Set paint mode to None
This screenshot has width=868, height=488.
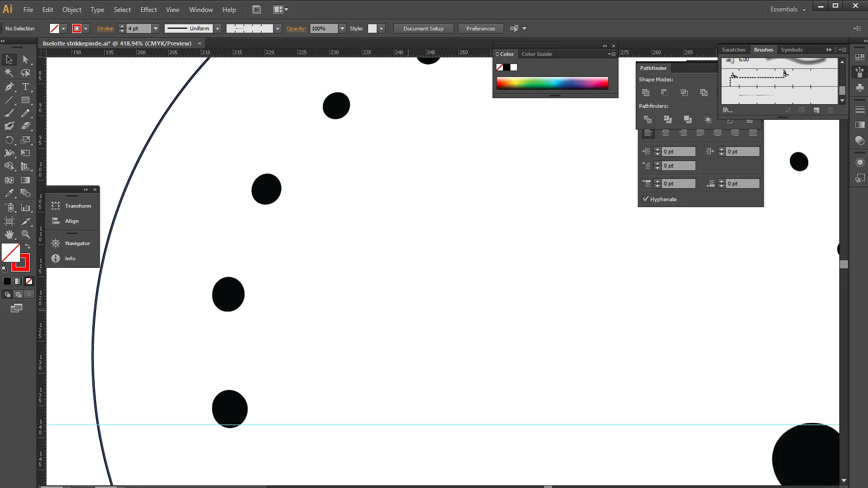point(29,281)
